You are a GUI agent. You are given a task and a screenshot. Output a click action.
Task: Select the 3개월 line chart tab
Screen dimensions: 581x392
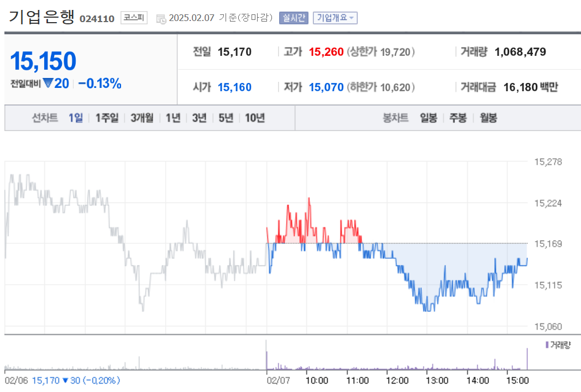[x=142, y=118]
